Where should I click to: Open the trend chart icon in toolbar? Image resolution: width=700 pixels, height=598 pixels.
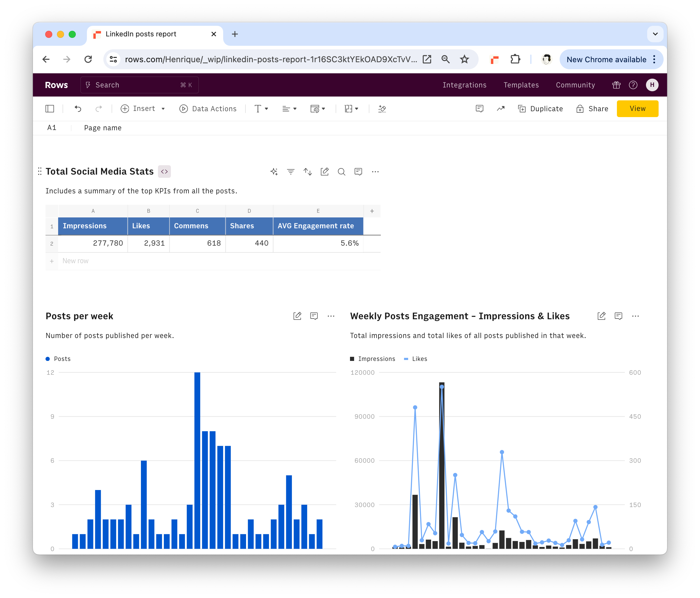point(500,109)
